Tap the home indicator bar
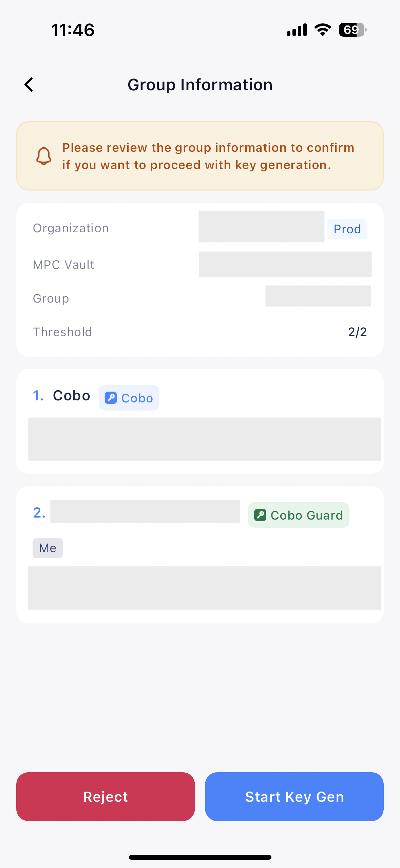 coord(200,856)
